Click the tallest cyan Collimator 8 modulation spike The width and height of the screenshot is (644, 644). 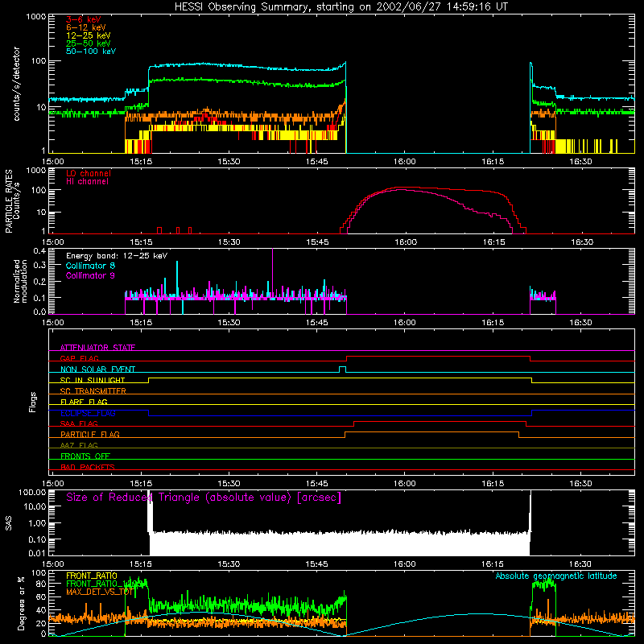pos(177,279)
